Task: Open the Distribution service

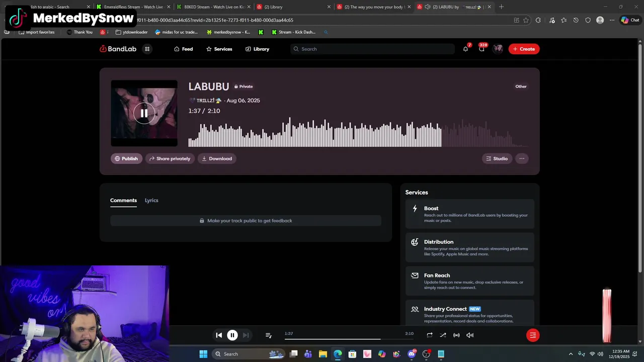Action: pyautogui.click(x=469, y=247)
